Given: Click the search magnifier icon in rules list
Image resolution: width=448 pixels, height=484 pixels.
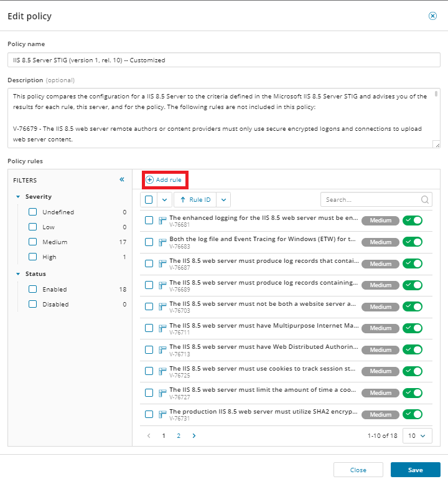Looking at the screenshot, I should pyautogui.click(x=425, y=200).
